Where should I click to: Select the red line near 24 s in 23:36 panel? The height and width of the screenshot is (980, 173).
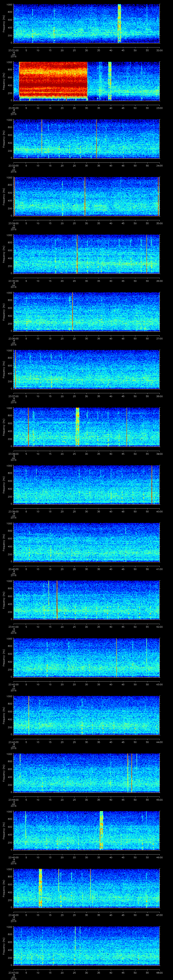click(72, 312)
